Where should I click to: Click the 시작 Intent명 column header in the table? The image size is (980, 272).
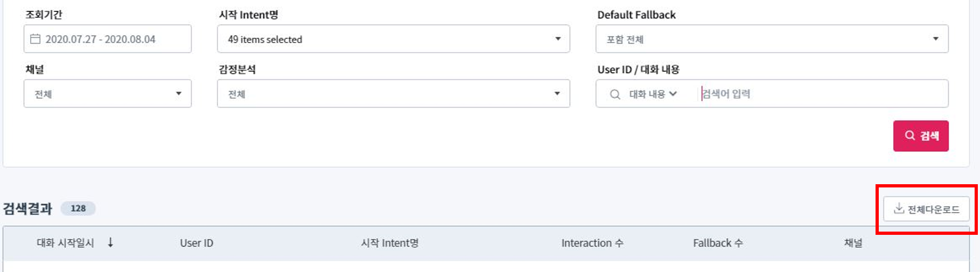pos(389,243)
